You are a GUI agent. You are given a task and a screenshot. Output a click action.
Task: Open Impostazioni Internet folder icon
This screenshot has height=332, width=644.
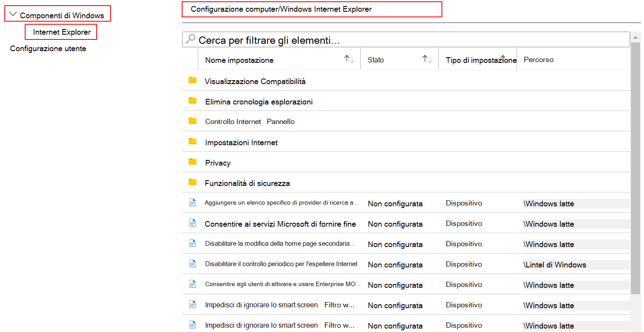coord(193,141)
